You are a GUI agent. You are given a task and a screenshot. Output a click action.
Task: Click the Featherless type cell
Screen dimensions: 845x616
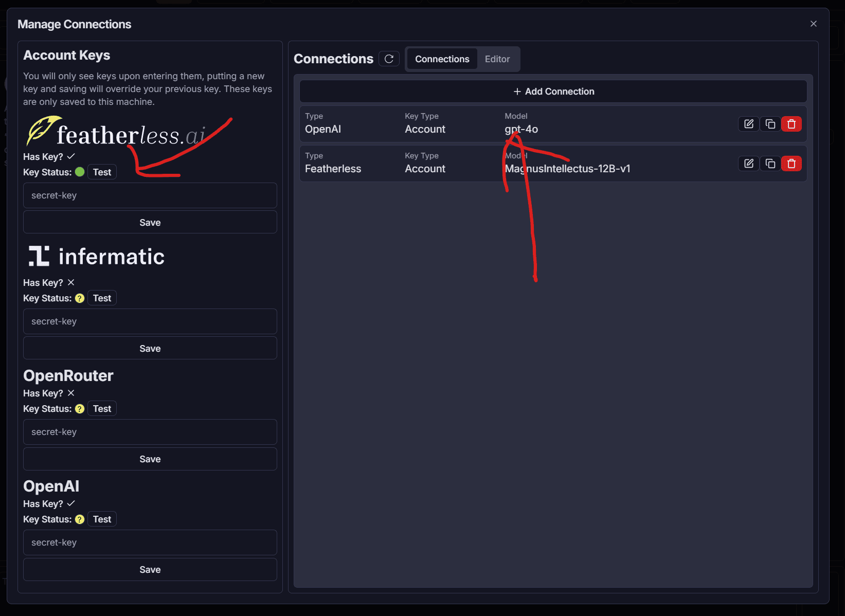point(333,169)
